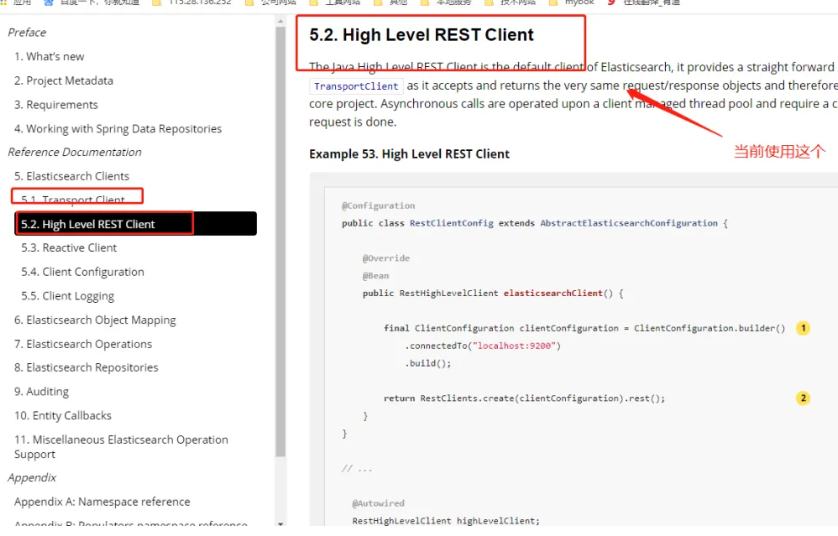Grab the sidebar vertical scrollbar thumb
The height and width of the screenshot is (536, 838).
click(281, 242)
